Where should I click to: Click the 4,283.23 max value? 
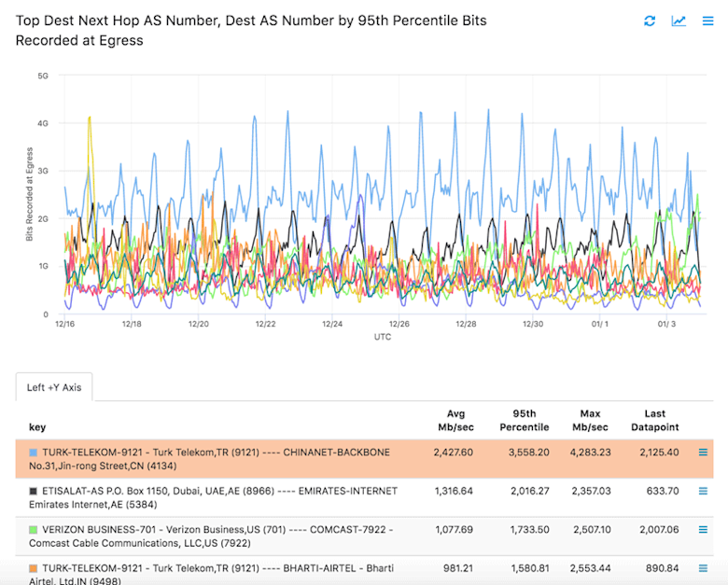pyautogui.click(x=590, y=453)
